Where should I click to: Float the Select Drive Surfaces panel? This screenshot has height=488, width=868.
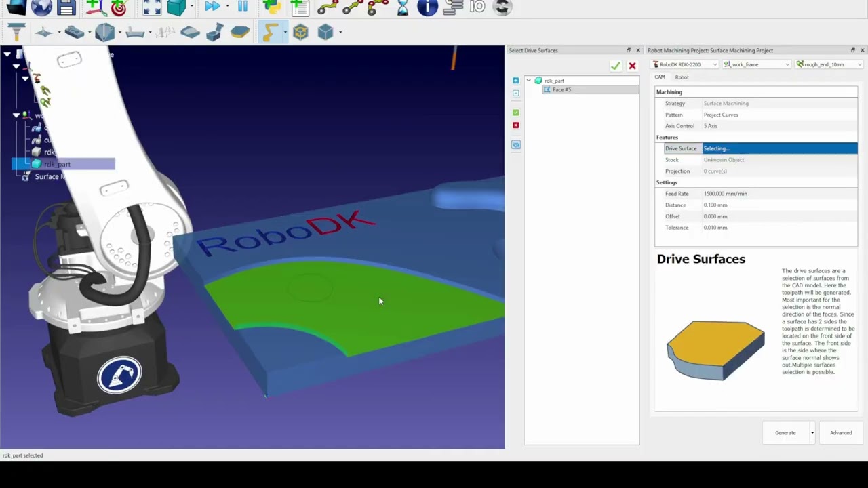629,50
